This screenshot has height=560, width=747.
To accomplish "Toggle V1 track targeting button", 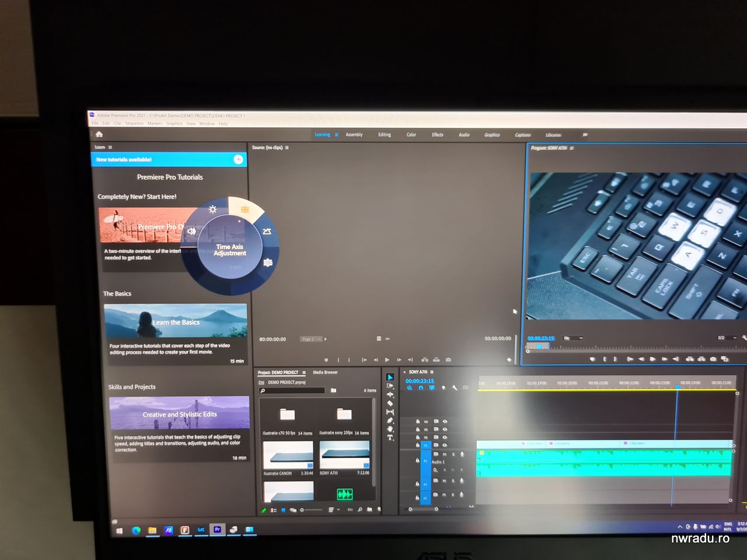I will point(425,445).
